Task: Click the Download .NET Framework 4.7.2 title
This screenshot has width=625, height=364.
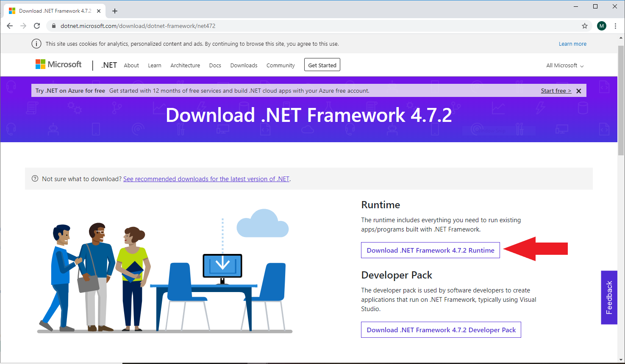Action: pos(309,115)
